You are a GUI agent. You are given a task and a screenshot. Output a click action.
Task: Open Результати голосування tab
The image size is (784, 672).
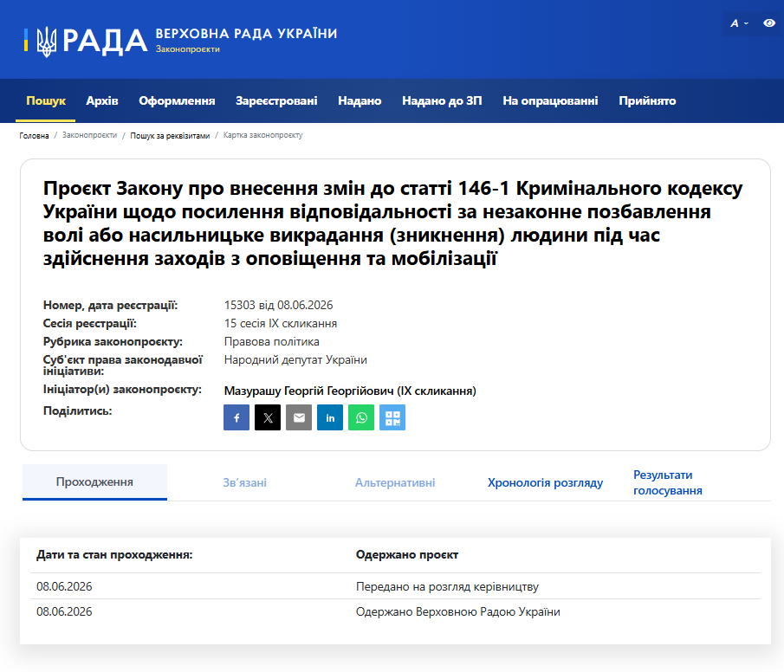(x=668, y=482)
